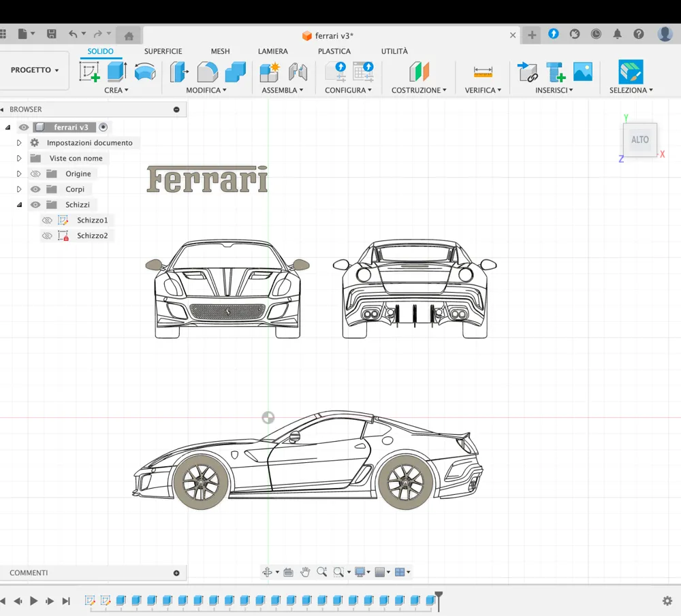The image size is (681, 616).
Task: Expand the Corpi folder
Action: 19,189
